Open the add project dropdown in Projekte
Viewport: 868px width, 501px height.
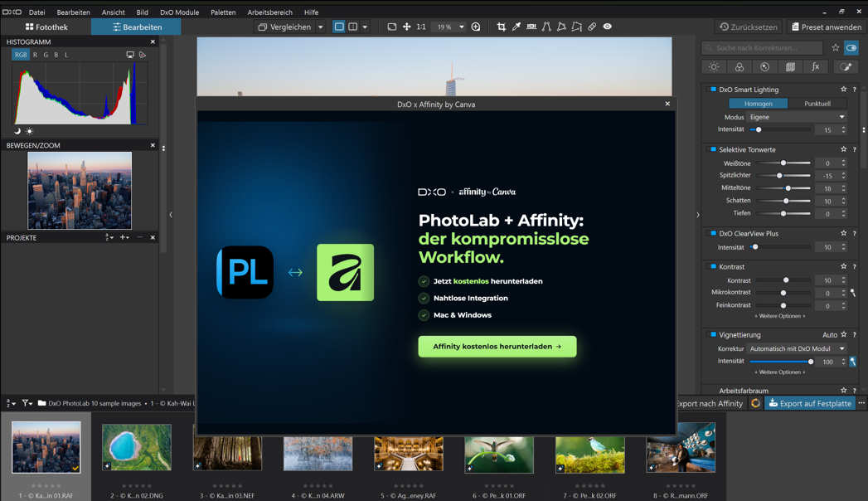point(124,237)
